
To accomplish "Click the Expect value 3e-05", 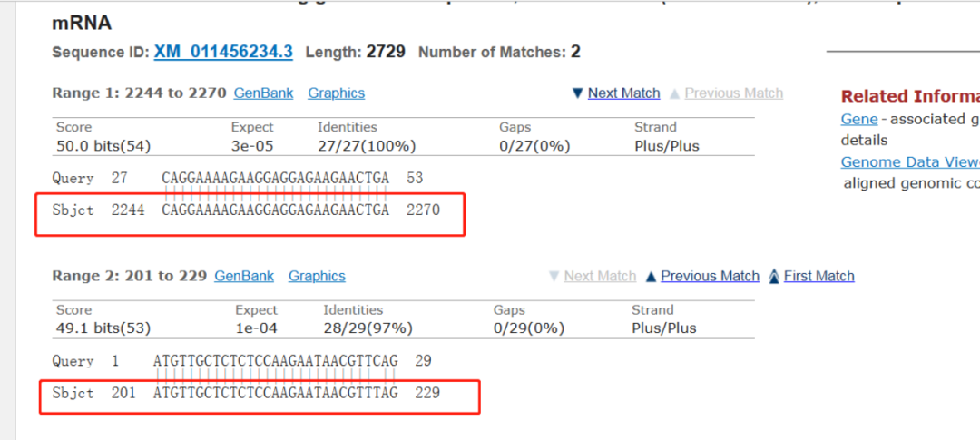I will pos(252,146).
